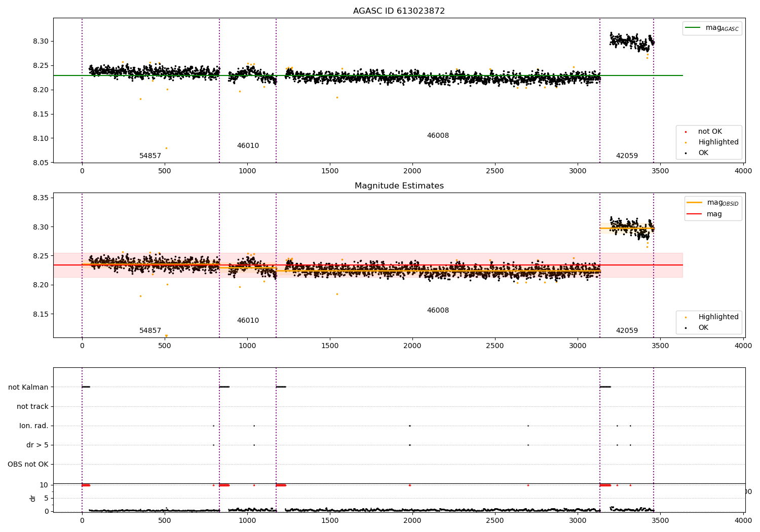This screenshot has width=760, height=532.
Task: Click the 8.10 y-axis tick label
Action: tap(41, 138)
